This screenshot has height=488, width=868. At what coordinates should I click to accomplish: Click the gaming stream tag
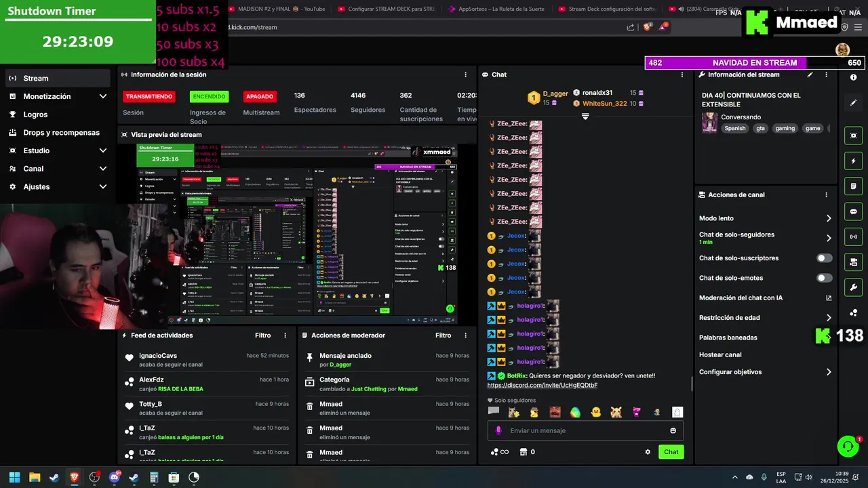785,128
